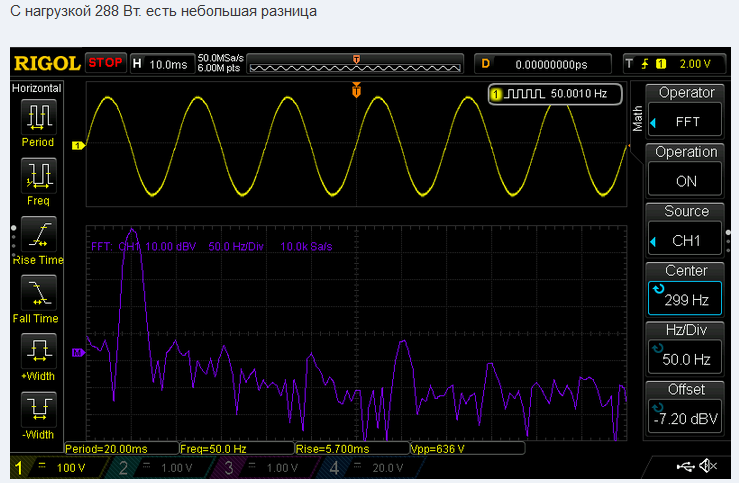Click the USB connection status icon

pos(685,467)
